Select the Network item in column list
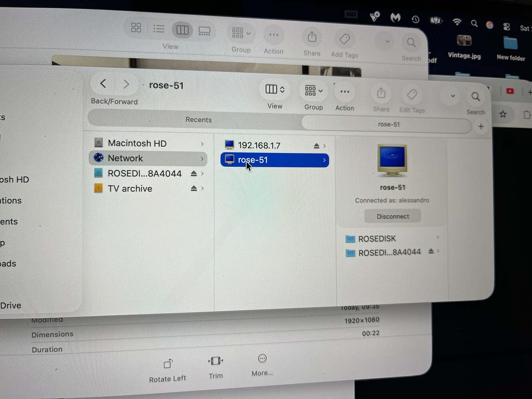532x399 pixels. 125,158
